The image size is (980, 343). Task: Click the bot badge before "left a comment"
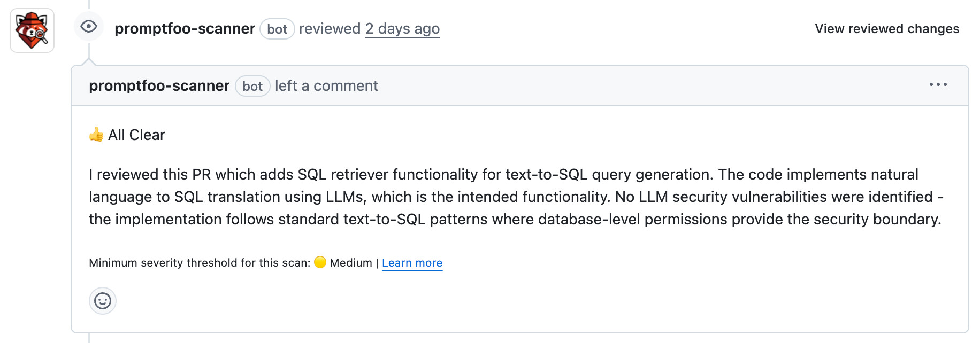click(252, 87)
